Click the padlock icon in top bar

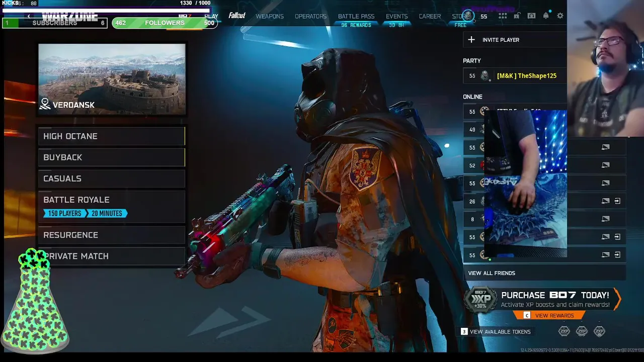(x=517, y=16)
